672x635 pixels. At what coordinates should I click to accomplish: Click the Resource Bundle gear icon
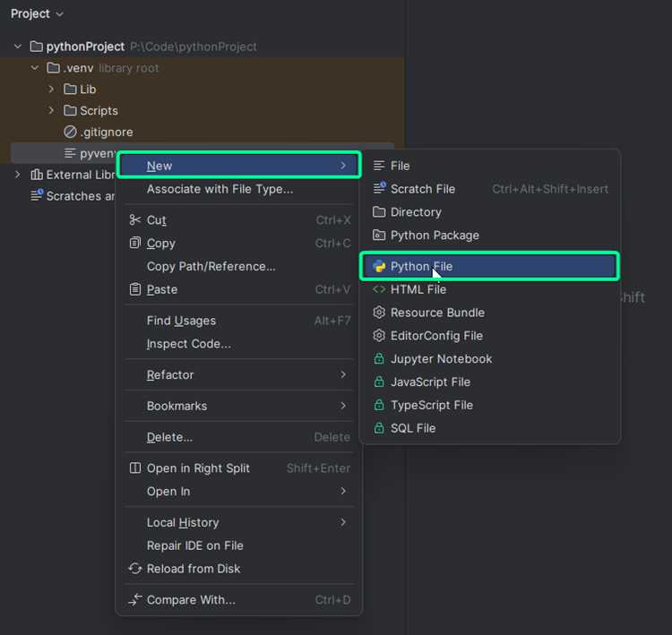[x=379, y=313]
